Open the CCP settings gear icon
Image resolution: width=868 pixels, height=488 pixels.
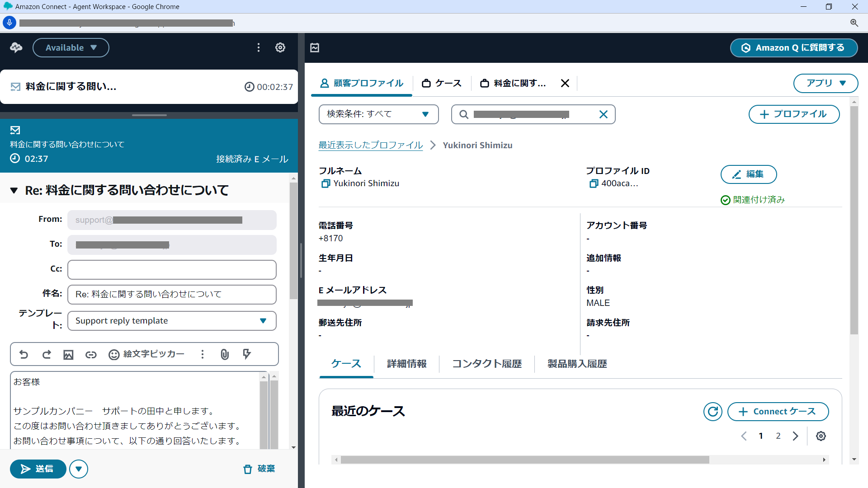(280, 47)
